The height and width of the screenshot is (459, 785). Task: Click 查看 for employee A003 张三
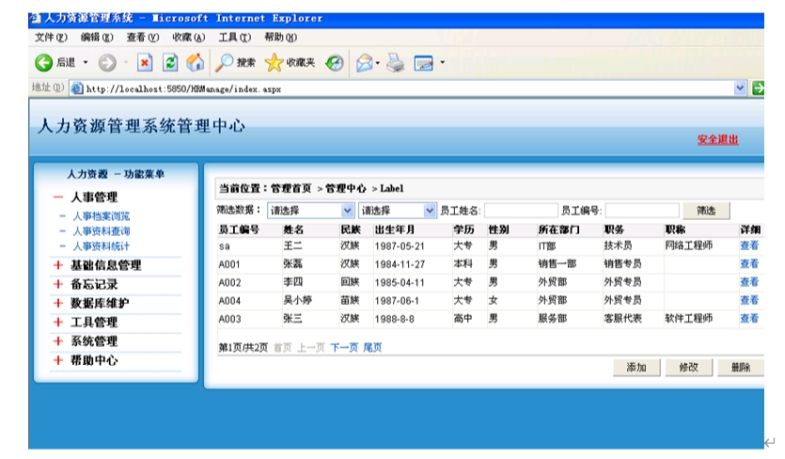[749, 318]
